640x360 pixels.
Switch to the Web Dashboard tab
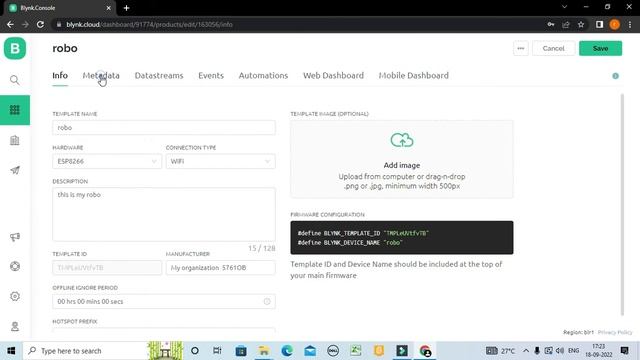[333, 76]
